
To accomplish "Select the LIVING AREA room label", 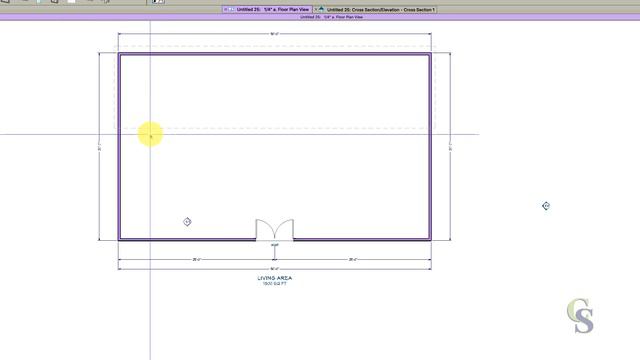I will (x=275, y=278).
